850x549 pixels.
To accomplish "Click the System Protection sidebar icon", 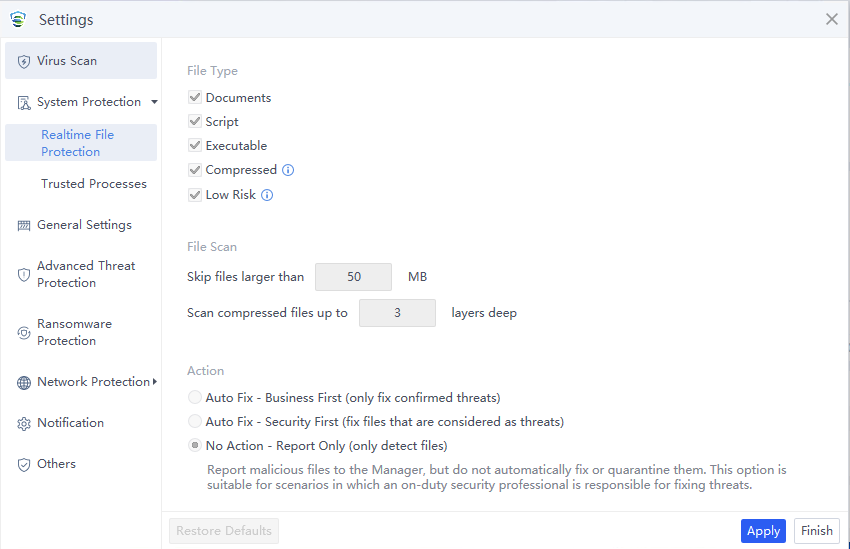I will 24,102.
